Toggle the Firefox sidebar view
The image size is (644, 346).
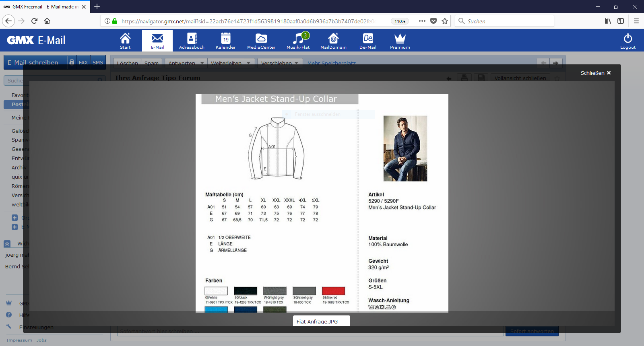point(621,21)
